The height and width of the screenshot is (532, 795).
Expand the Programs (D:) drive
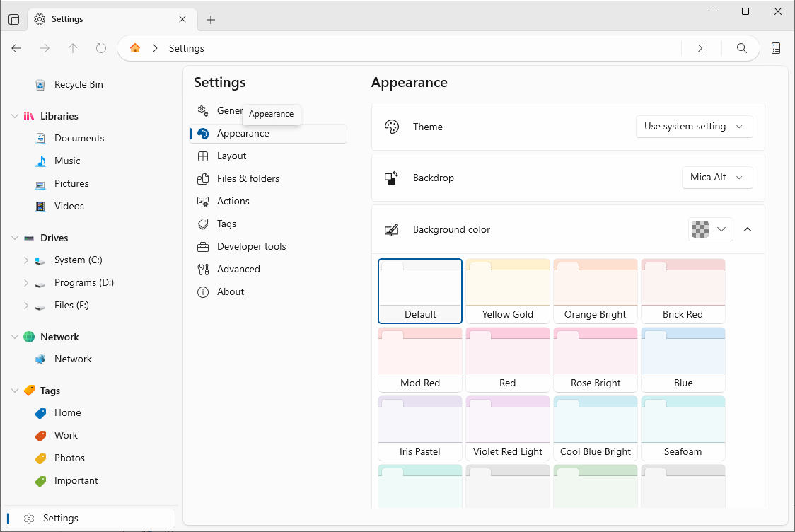[26, 283]
